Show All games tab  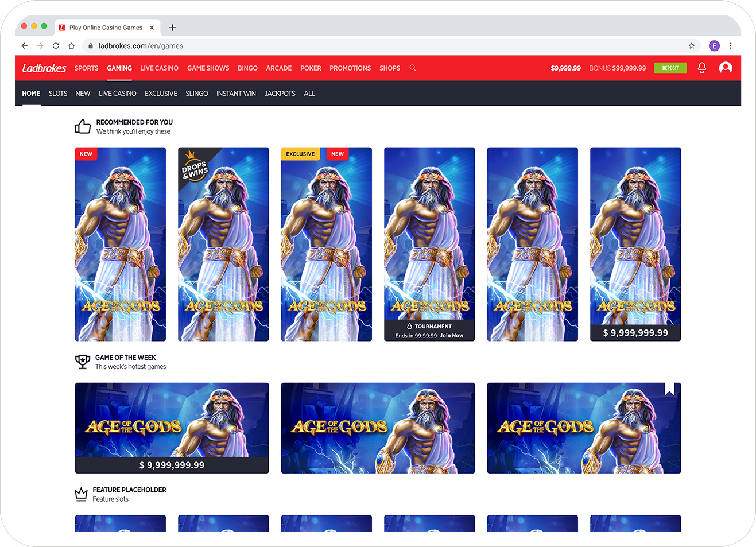click(309, 94)
